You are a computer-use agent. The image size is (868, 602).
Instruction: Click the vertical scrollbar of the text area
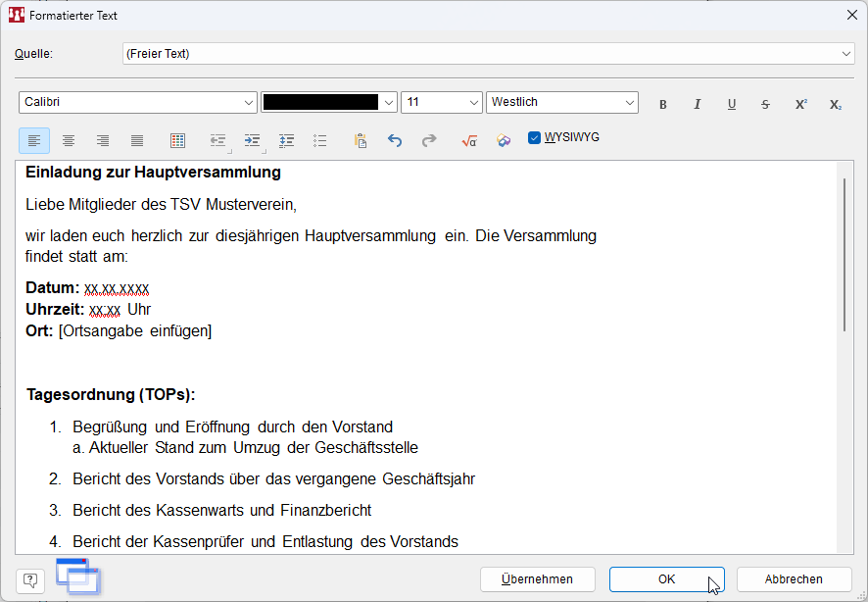[844, 255]
